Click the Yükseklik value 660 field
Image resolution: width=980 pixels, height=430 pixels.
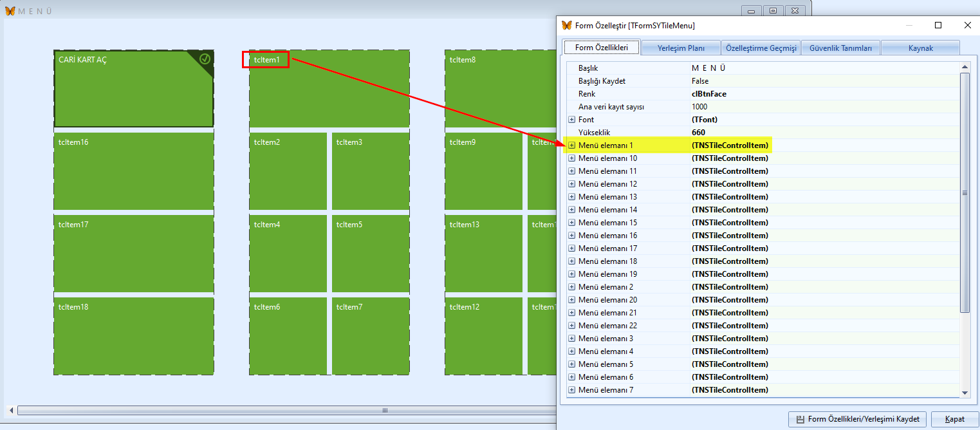(x=698, y=133)
